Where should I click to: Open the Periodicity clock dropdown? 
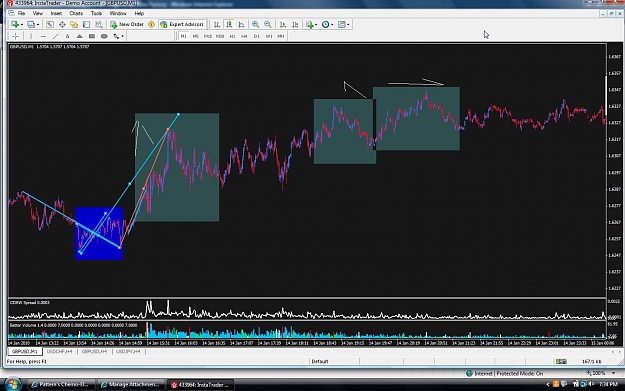(x=328, y=24)
